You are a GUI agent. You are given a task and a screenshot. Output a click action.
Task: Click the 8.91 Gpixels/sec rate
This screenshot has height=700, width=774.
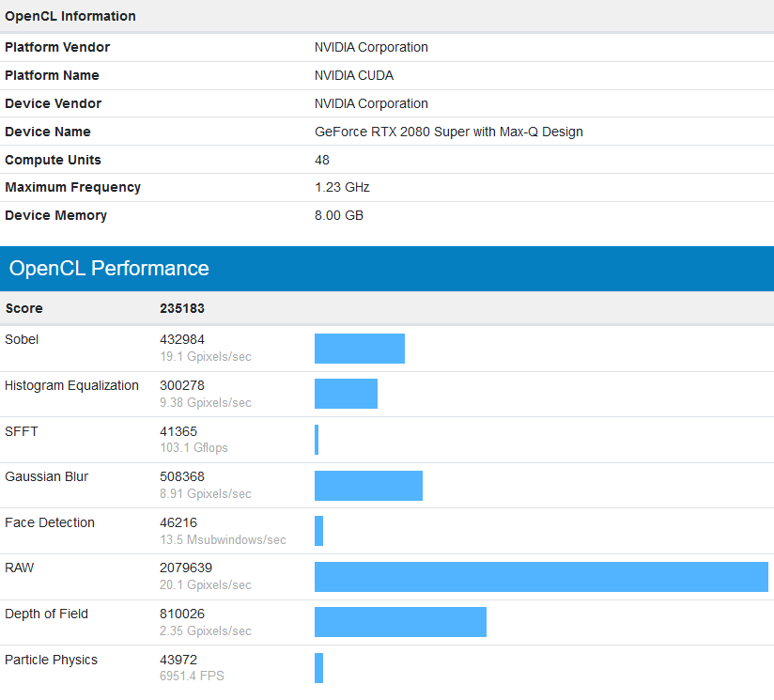[206, 493]
